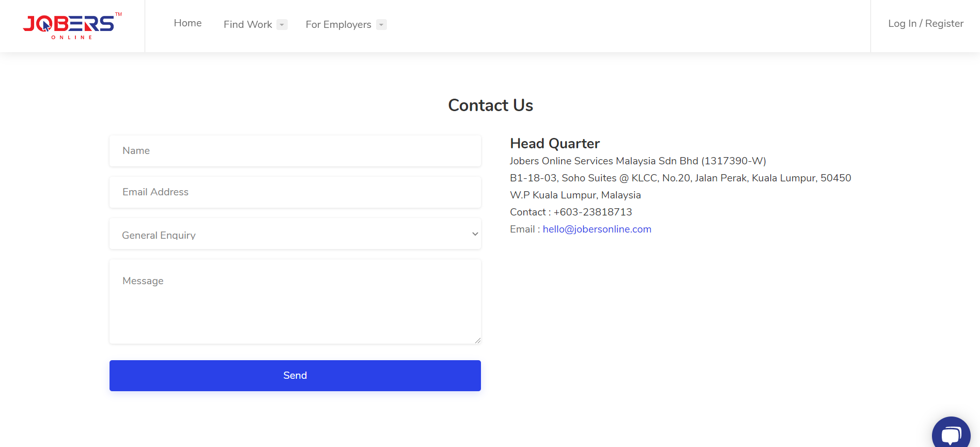980x447 pixels.
Task: Click the Contact Us page heading
Action: [490, 105]
